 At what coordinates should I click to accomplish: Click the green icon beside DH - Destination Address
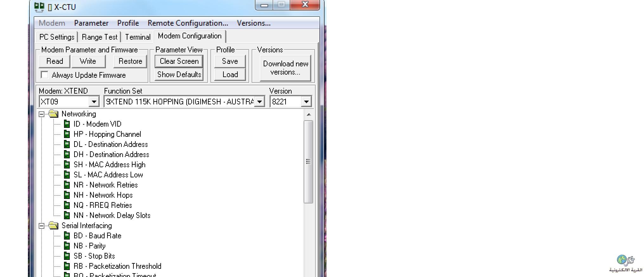(67, 155)
